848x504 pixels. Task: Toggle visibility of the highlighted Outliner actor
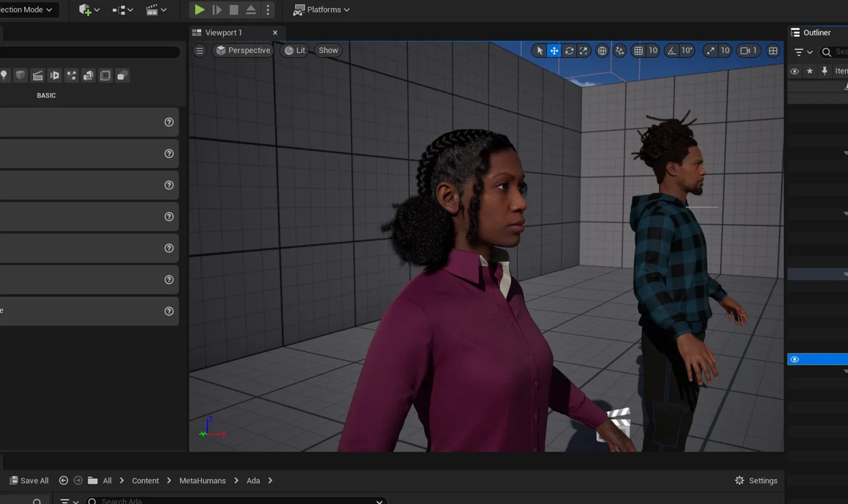coord(794,358)
